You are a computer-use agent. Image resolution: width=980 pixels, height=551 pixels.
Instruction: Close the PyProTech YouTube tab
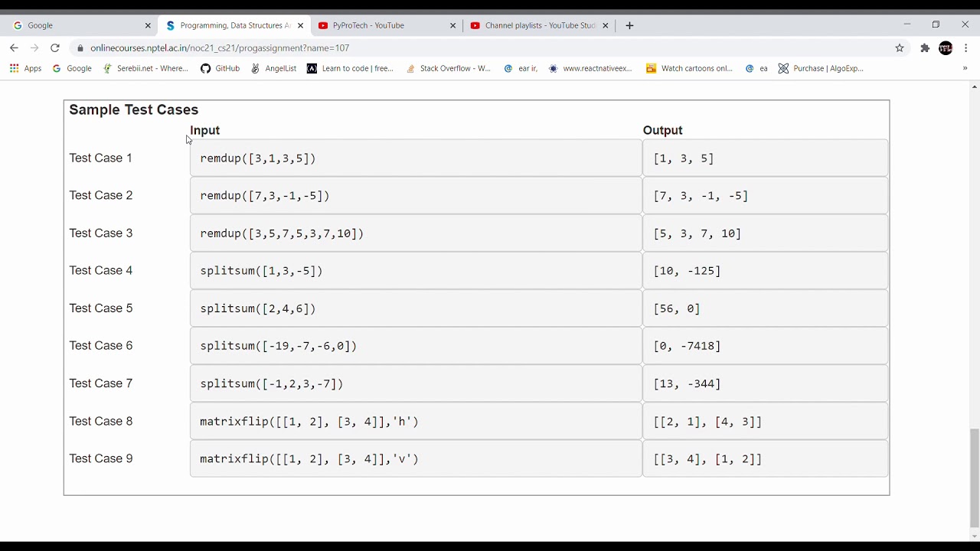coord(452,25)
